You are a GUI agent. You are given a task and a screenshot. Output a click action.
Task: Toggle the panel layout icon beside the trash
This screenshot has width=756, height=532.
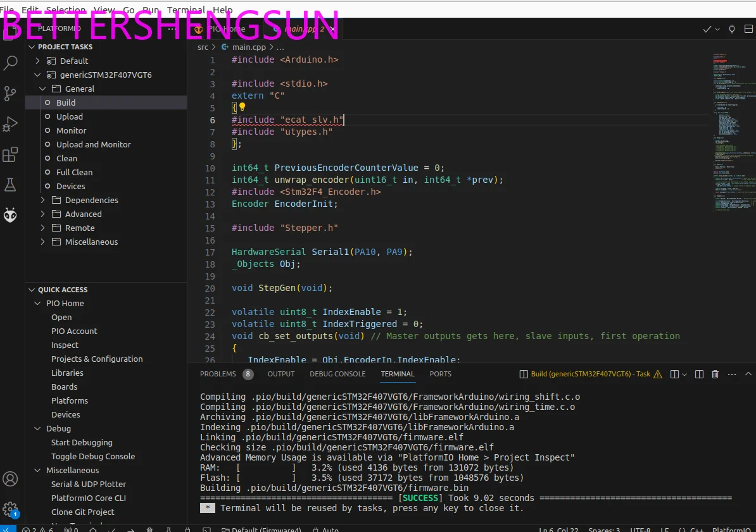pyautogui.click(x=699, y=374)
